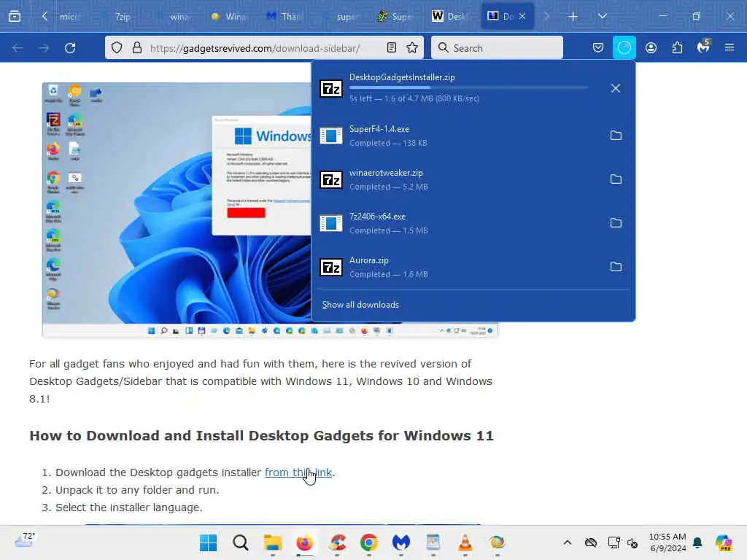Viewport: 747px width, 560px height.
Task: Open CCleaner from taskbar
Action: (x=337, y=542)
